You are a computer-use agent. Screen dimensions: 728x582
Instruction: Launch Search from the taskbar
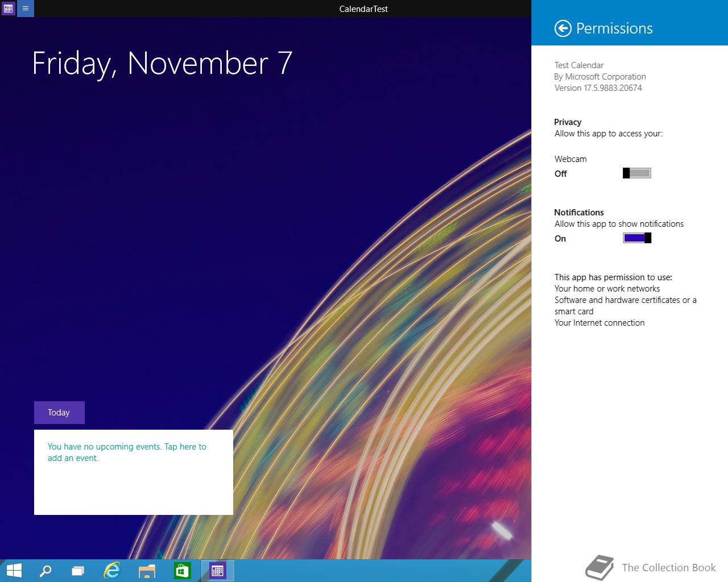[45, 571]
